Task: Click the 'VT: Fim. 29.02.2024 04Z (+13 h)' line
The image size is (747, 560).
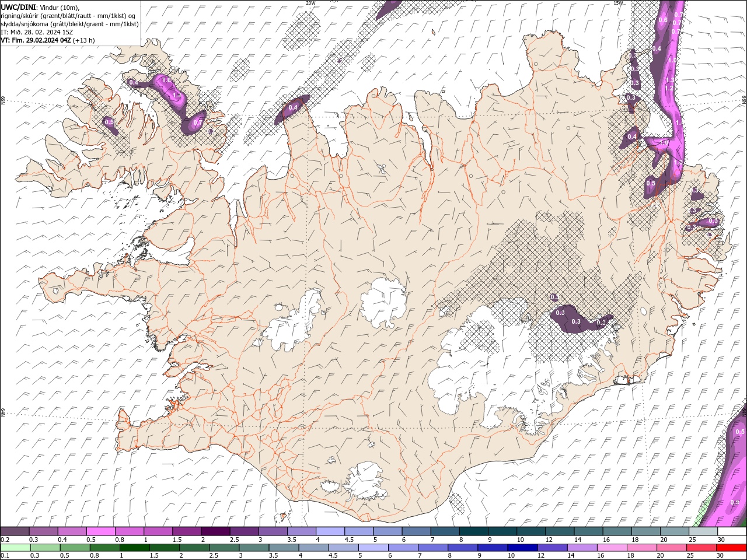Action: click(x=48, y=40)
